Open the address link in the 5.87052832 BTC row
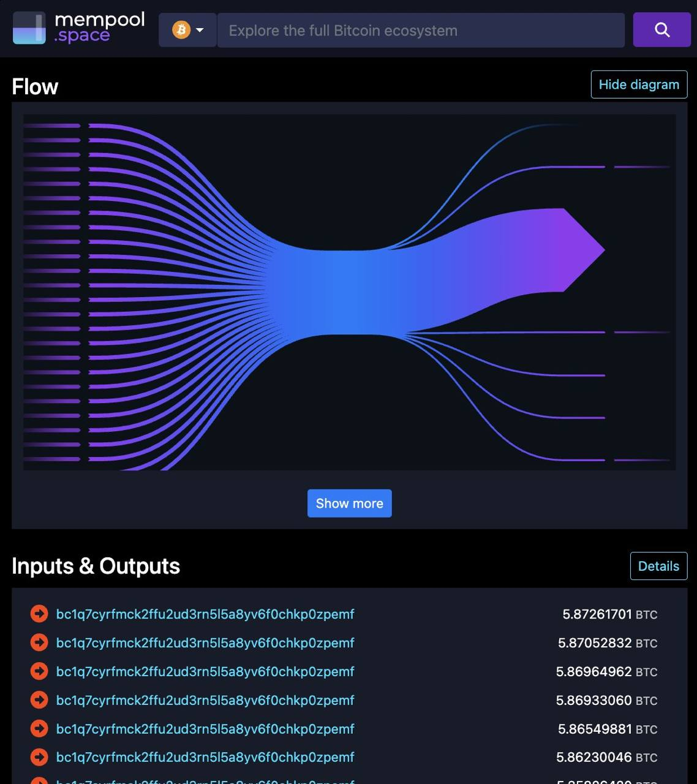 click(x=205, y=643)
